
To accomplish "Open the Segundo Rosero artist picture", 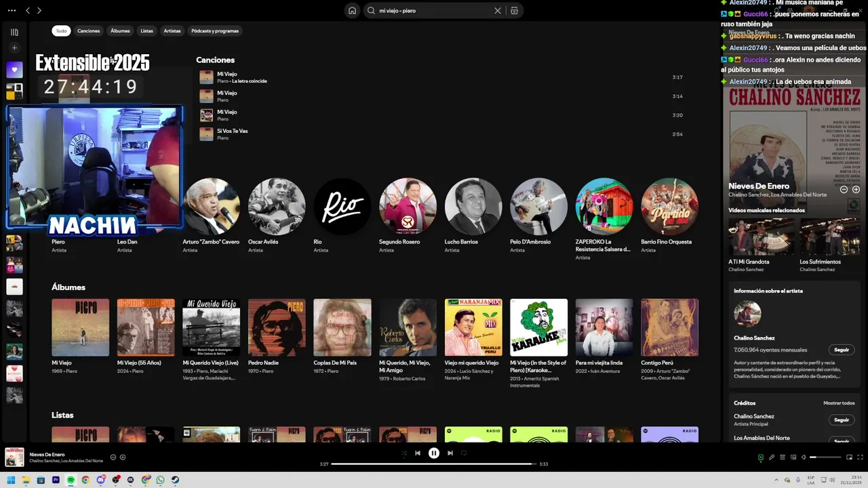I will (x=408, y=206).
